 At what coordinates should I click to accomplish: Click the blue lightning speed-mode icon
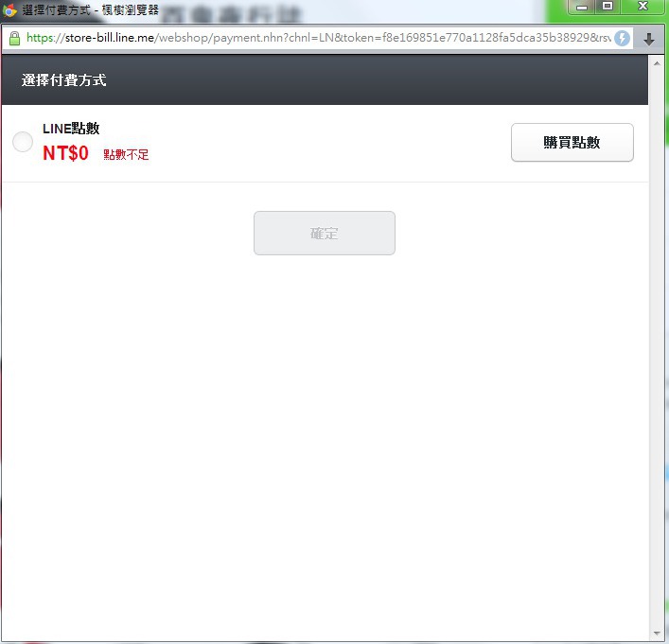[x=622, y=39]
